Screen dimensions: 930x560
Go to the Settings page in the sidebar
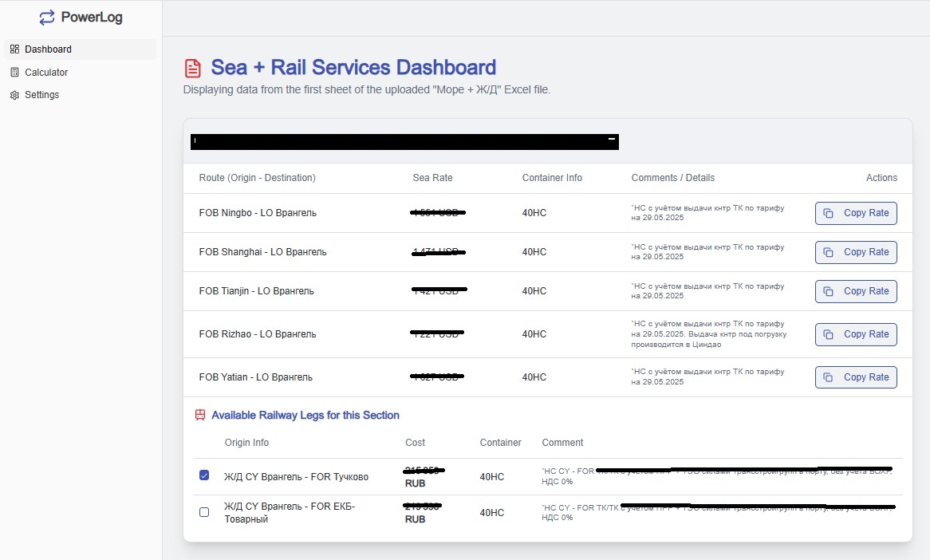click(41, 94)
